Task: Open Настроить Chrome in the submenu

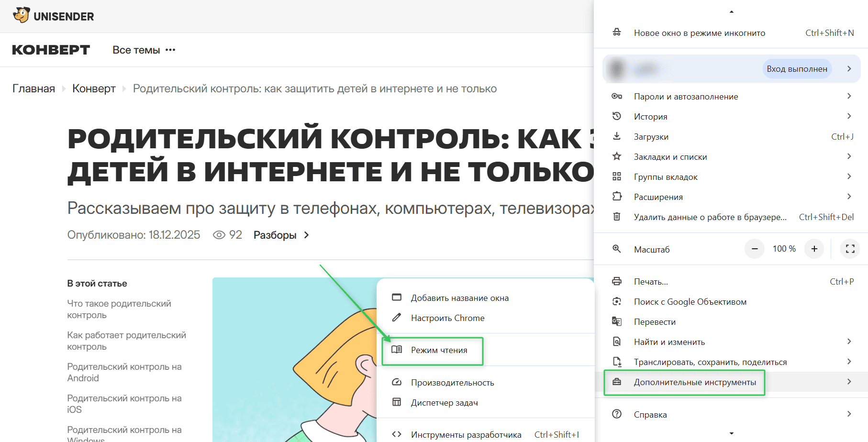Action: coord(447,318)
